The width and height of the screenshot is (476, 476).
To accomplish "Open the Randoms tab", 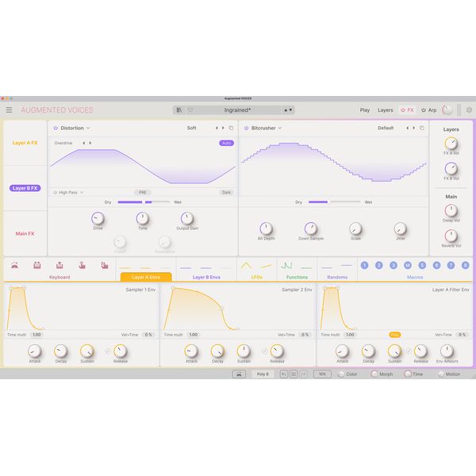I will 337,277.
